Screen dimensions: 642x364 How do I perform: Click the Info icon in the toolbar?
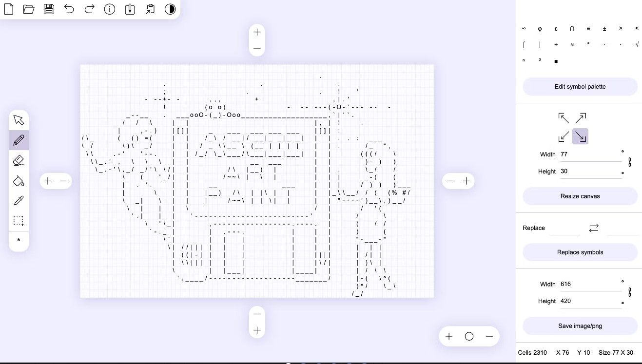pos(109,9)
